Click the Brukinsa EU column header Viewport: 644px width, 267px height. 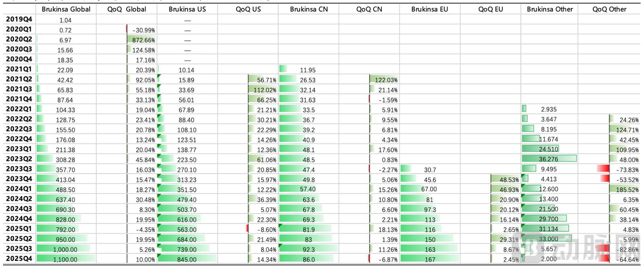(x=429, y=9)
